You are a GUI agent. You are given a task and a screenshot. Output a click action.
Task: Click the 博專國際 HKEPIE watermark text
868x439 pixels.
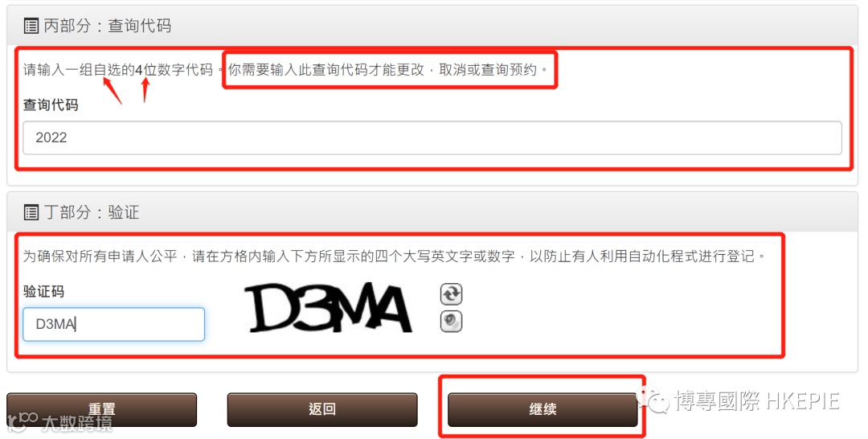click(x=757, y=400)
